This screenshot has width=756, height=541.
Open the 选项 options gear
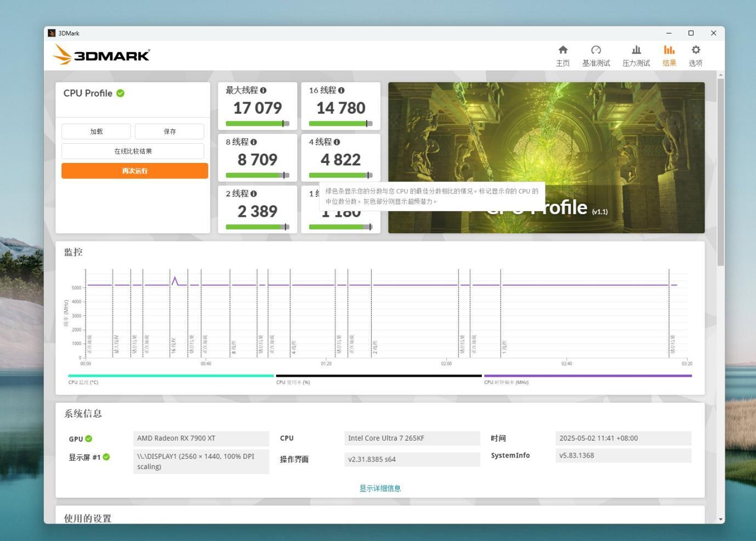click(696, 56)
